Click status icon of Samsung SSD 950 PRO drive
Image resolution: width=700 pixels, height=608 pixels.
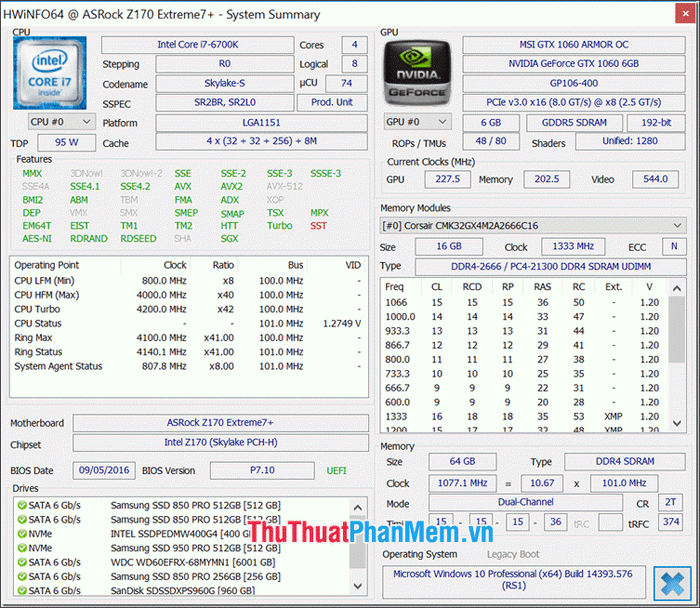[21, 548]
